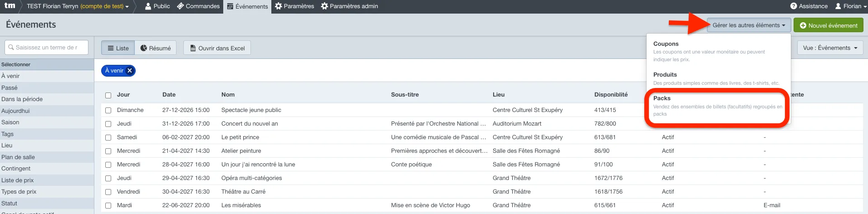Select Plan de salle sidebar filter

(x=47, y=157)
